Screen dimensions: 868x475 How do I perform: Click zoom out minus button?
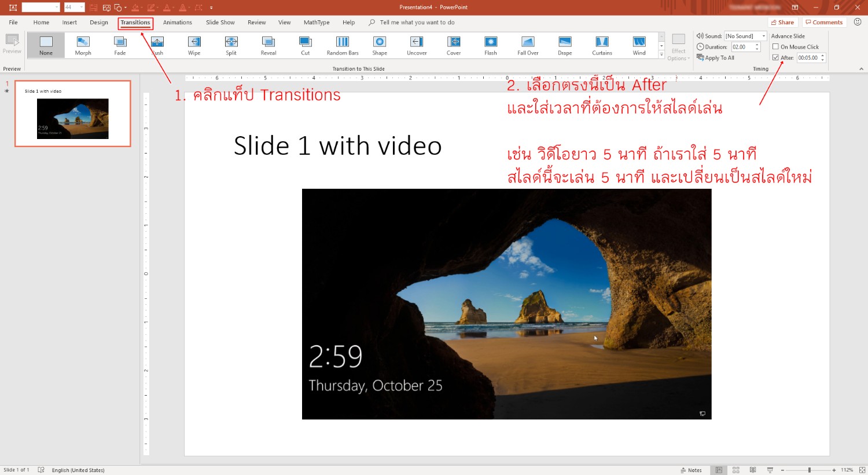click(x=782, y=470)
